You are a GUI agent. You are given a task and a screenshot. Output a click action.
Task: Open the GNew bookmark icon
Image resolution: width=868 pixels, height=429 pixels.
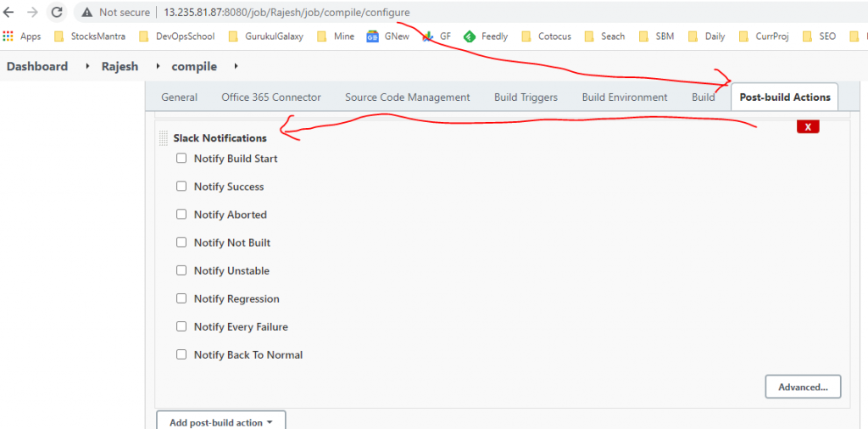[372, 36]
